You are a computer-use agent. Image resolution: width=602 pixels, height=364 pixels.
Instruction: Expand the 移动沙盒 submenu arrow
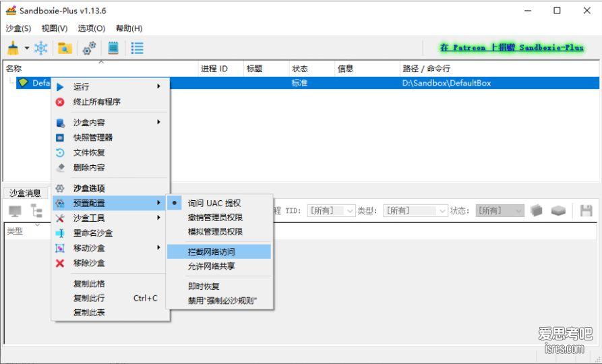coord(158,247)
